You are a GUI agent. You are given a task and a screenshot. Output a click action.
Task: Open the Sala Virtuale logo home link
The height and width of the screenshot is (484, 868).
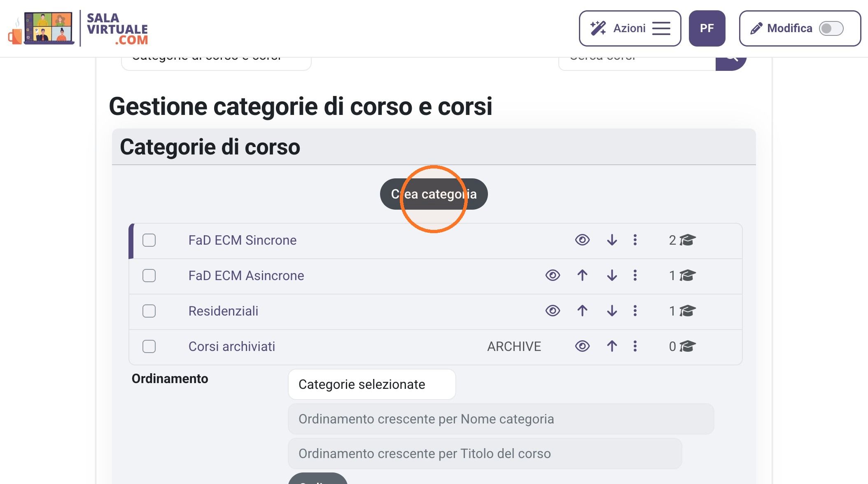pyautogui.click(x=78, y=28)
